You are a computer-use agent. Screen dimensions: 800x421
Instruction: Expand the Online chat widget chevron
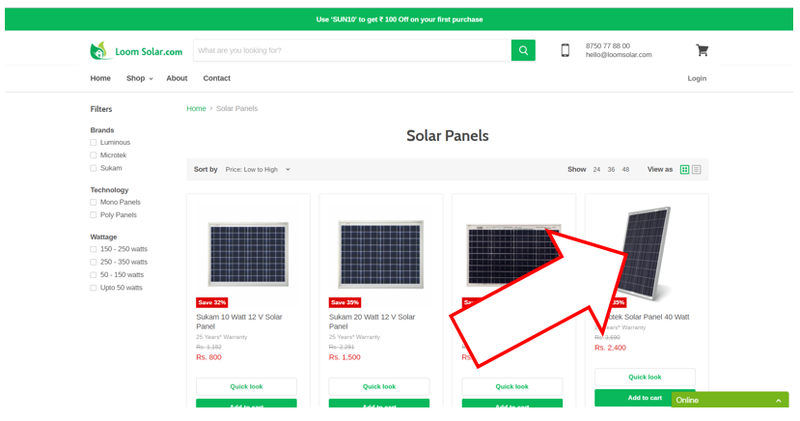[x=779, y=400]
